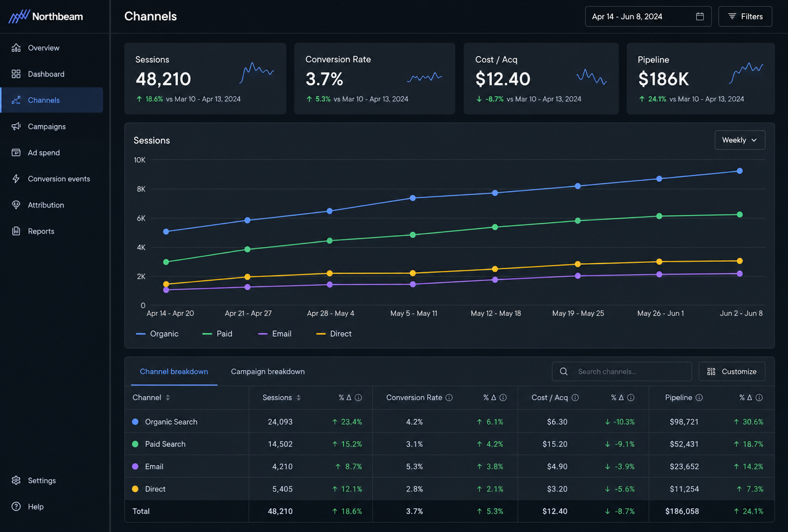The image size is (788, 532).
Task: Sort by the Sessions column arrows
Action: [299, 398]
